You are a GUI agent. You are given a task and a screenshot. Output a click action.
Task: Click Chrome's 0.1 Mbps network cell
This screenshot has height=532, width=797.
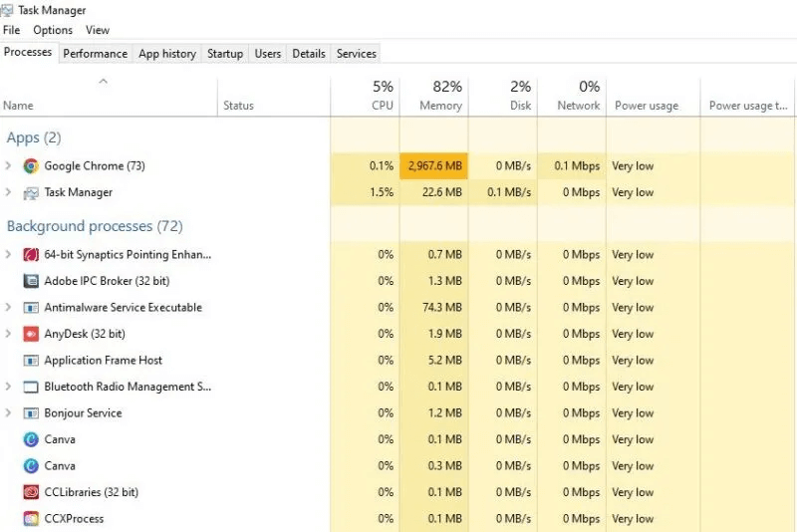point(572,165)
